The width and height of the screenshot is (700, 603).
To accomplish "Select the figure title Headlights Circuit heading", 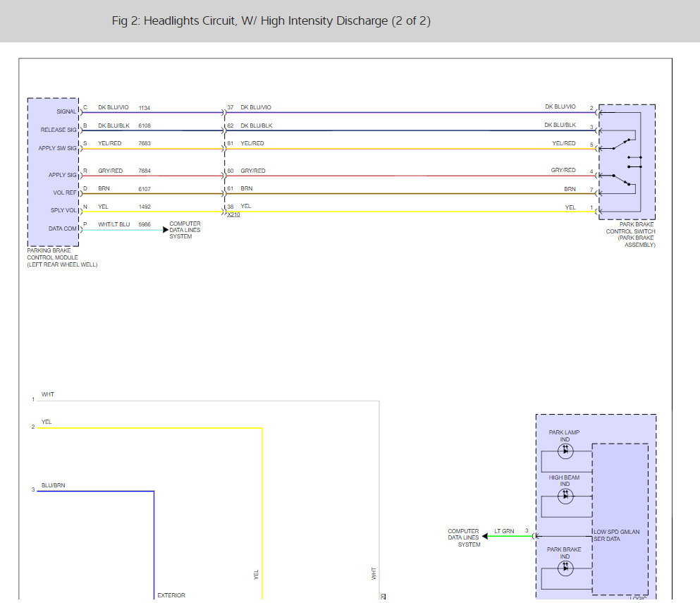I will (x=271, y=21).
